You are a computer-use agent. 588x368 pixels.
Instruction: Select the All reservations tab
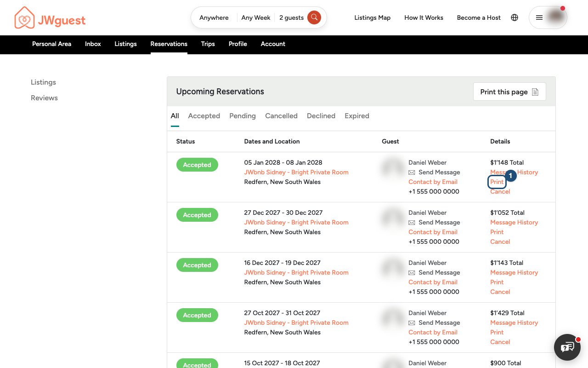[175, 116]
